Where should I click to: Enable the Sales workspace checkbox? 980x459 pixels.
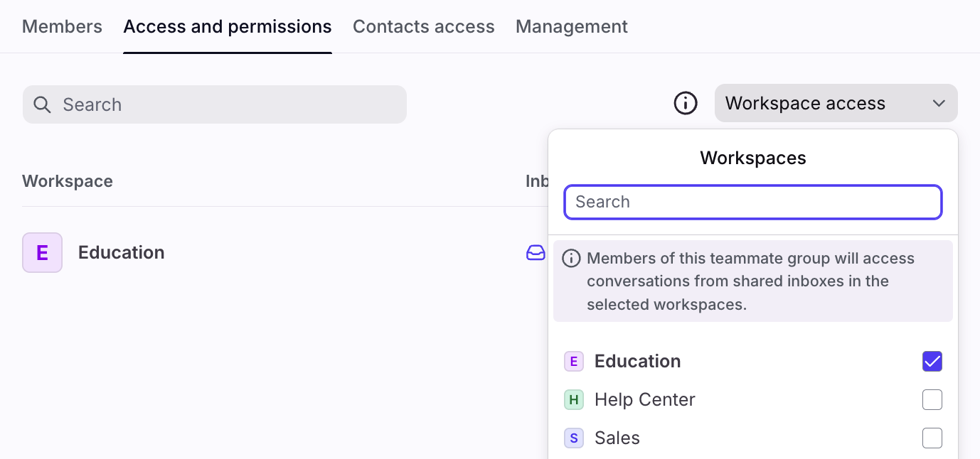[x=932, y=438]
